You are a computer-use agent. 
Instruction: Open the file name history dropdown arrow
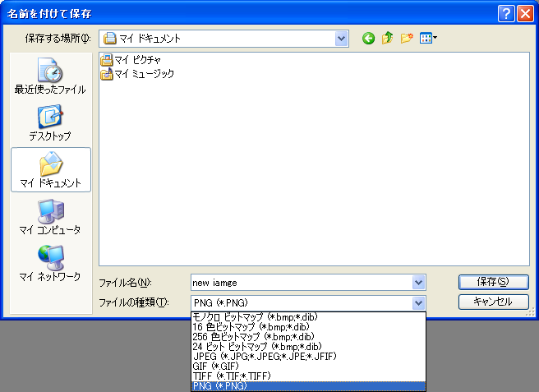[418, 283]
